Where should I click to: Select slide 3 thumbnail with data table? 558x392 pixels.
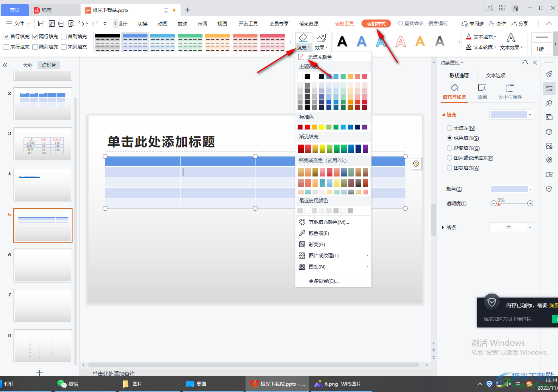click(x=43, y=144)
